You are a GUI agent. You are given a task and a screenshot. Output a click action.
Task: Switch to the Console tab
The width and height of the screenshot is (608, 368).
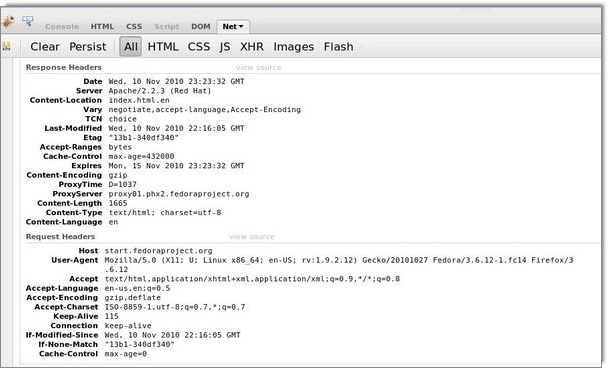pos(62,26)
